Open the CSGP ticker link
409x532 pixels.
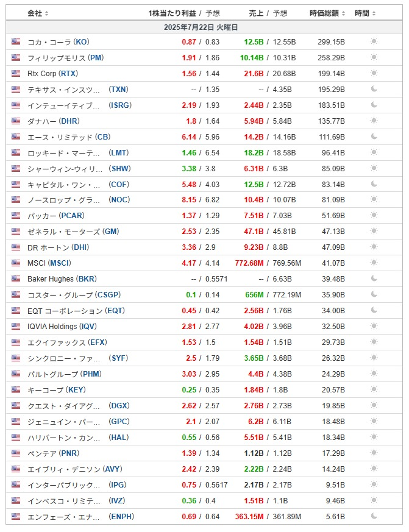108,295
